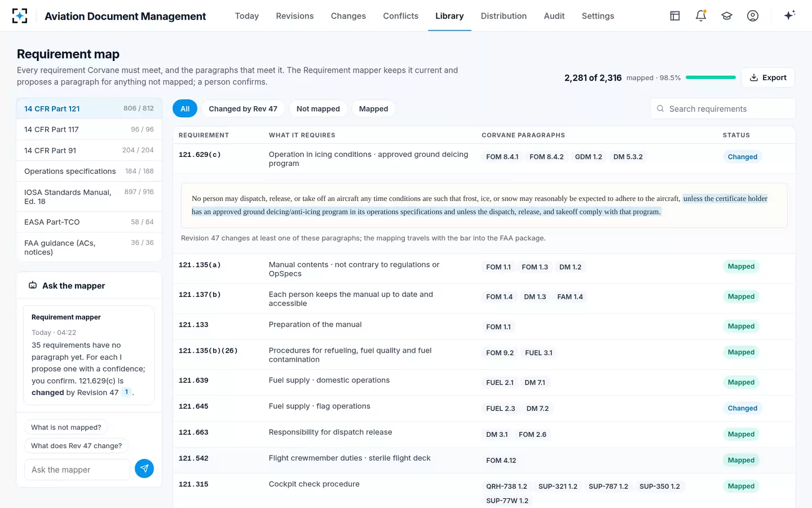The width and height of the screenshot is (812, 508).
Task: Show only Mapped requirements
Action: [x=374, y=109]
